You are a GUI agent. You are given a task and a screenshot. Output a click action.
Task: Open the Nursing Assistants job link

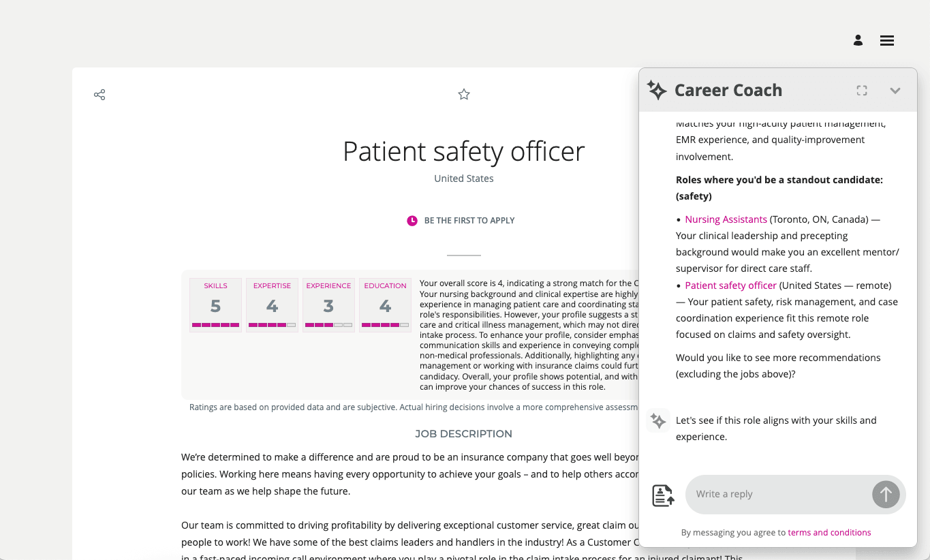tap(726, 219)
